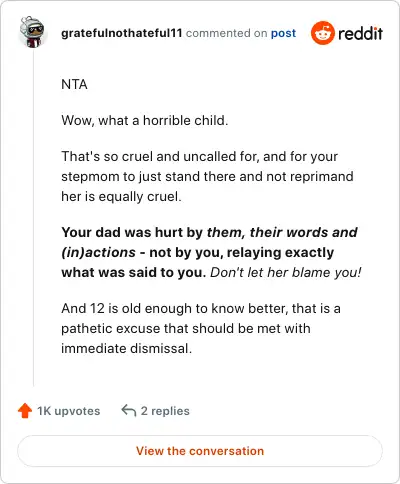This screenshot has height=484, width=400.
Task: Click the paragraph starting "And 12 is old enough"
Action: 201,328
